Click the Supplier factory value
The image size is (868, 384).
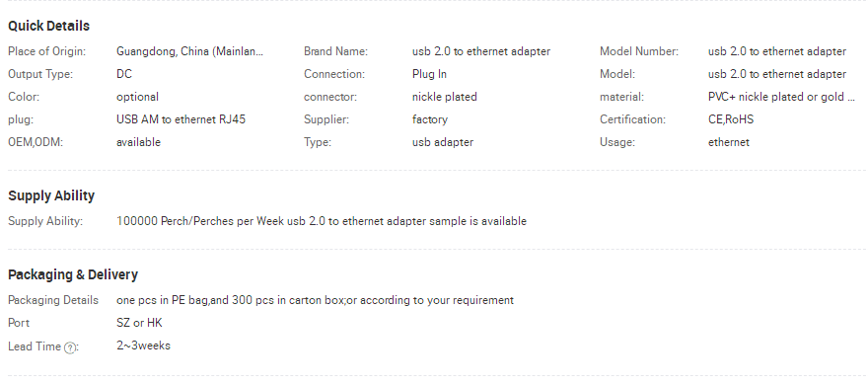coord(430,119)
